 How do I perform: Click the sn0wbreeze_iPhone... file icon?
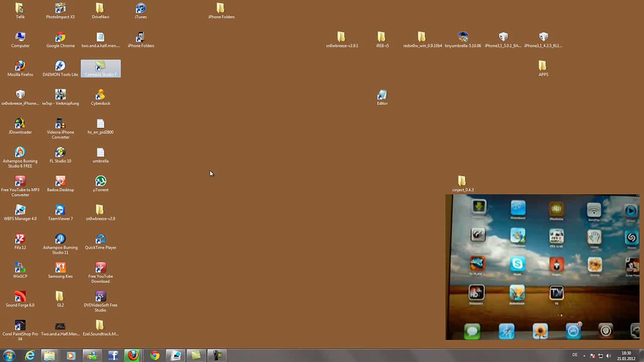pos(20,98)
